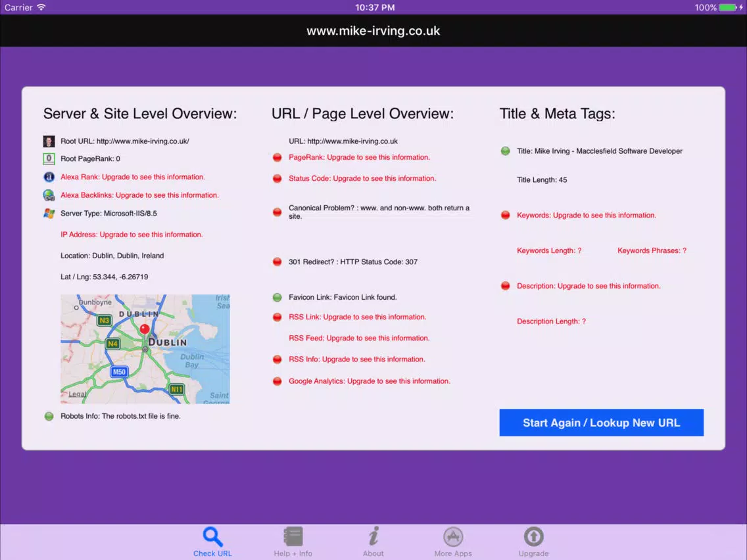The width and height of the screenshot is (747, 560).
Task: Click 'Server Type: Microsoft-IIS/8.5' text
Action: 108,214
